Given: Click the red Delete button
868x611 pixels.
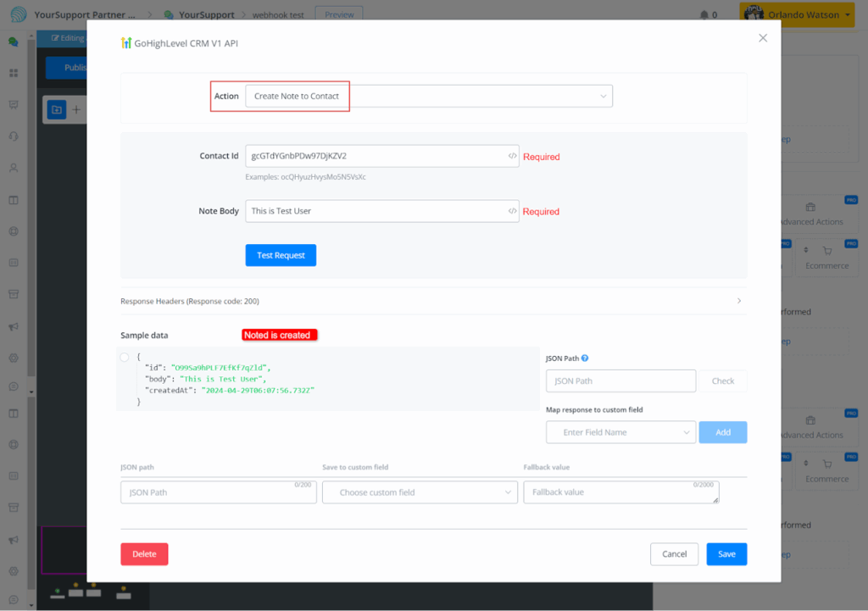Looking at the screenshot, I should (x=144, y=554).
